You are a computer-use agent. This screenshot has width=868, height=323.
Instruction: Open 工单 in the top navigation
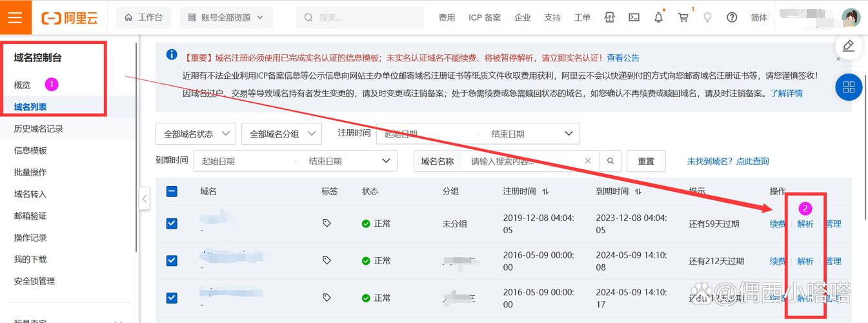(582, 17)
